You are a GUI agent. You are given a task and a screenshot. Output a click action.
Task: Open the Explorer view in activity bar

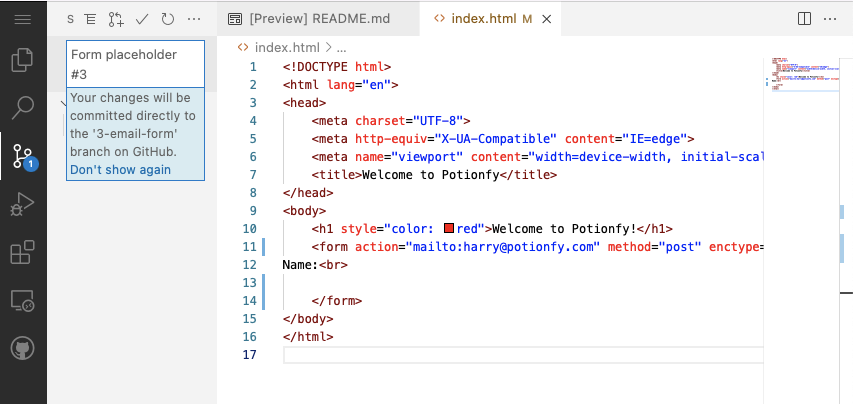pyautogui.click(x=22, y=60)
